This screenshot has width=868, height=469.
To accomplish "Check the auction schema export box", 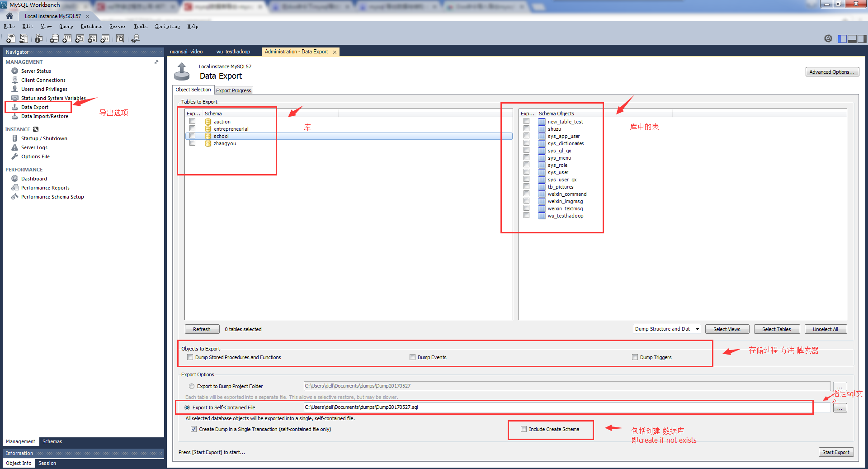I will (x=193, y=121).
